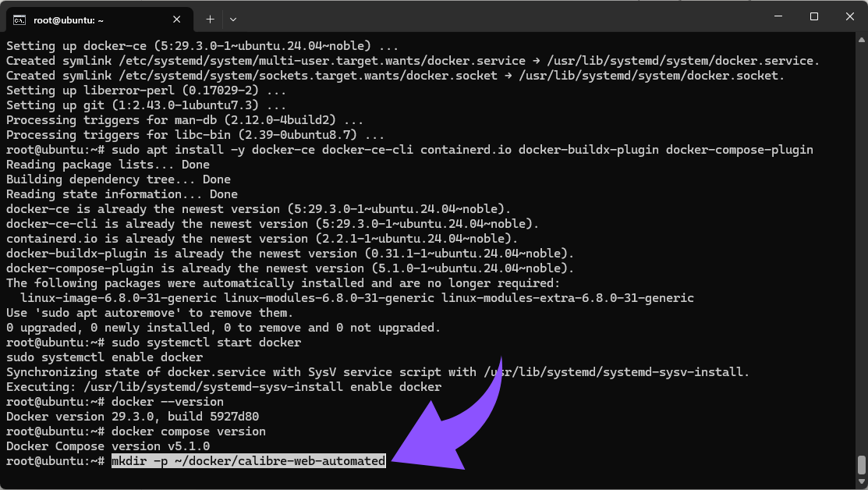Click the window close icon
The image size is (868, 490).
tap(849, 16)
